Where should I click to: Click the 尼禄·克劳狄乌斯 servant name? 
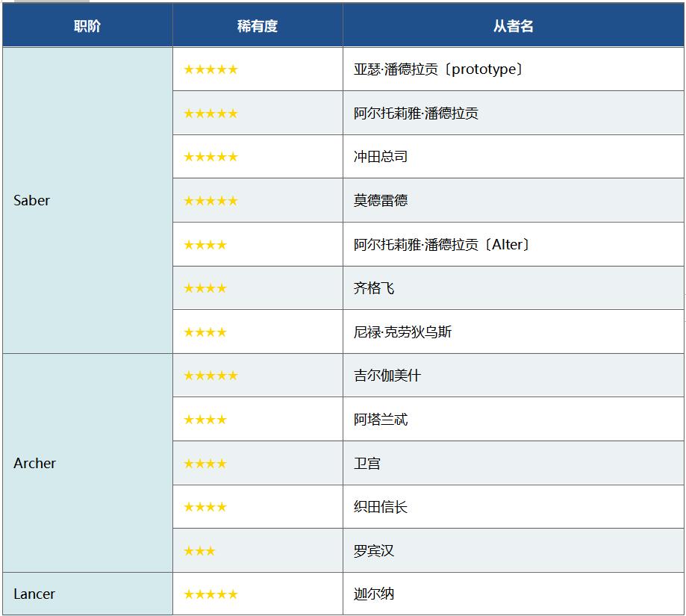pyautogui.click(x=402, y=332)
